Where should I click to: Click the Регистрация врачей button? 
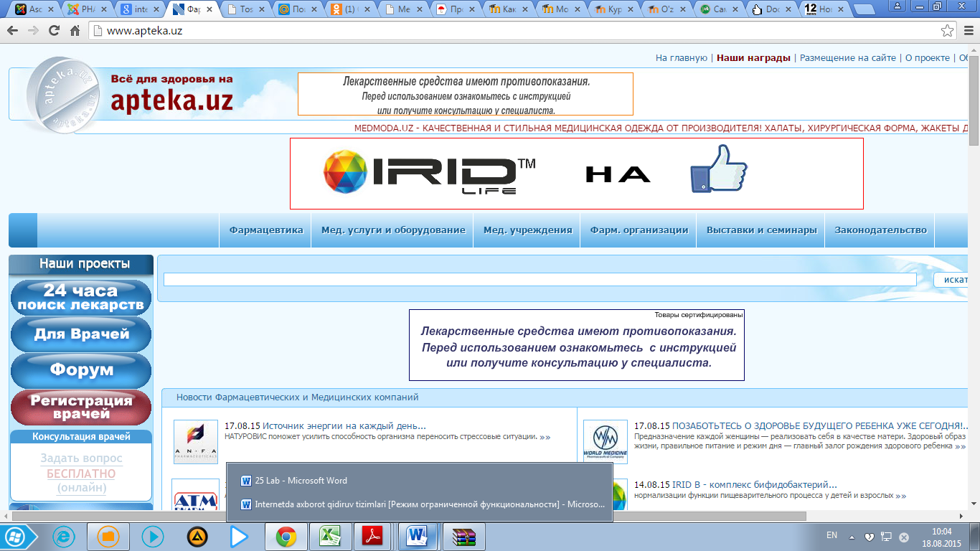click(81, 408)
